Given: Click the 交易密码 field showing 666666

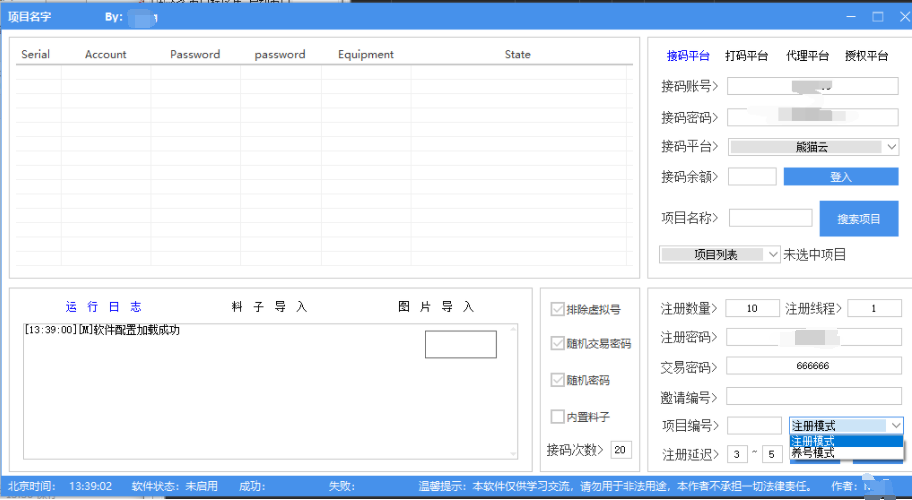Looking at the screenshot, I should point(814,366).
